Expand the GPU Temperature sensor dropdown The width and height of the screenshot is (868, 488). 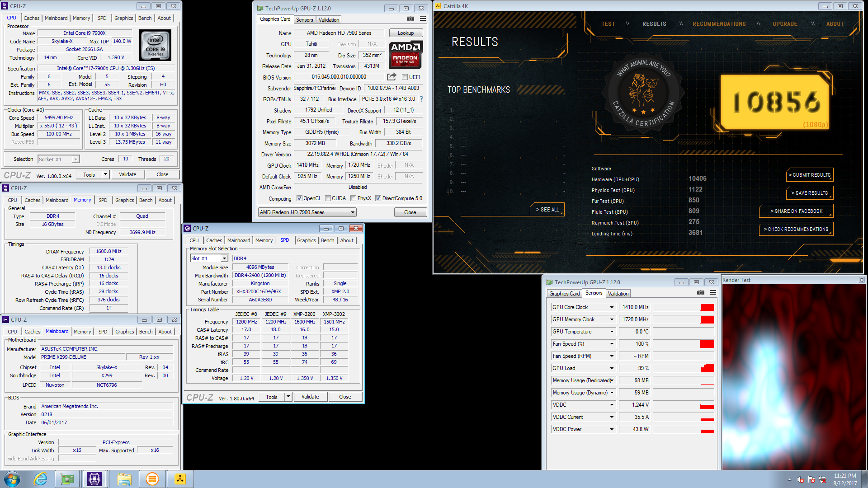pyautogui.click(x=612, y=332)
